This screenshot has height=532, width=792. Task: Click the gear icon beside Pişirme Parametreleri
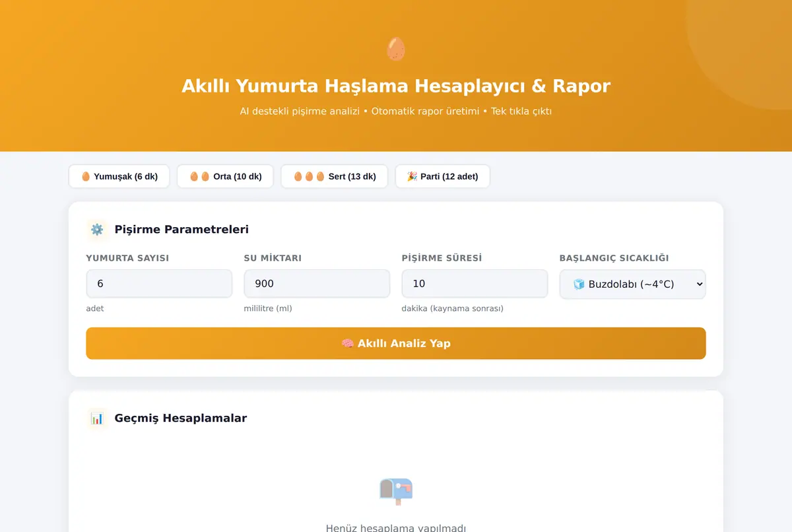(97, 230)
